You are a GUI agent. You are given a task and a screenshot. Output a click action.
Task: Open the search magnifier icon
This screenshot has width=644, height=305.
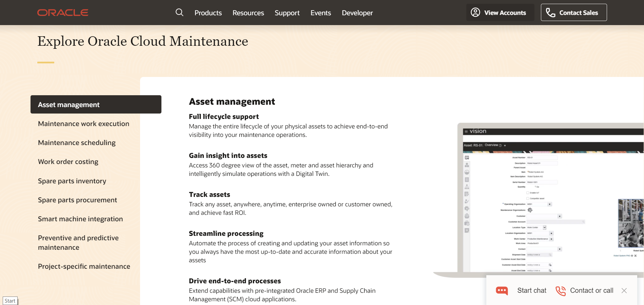[179, 13]
